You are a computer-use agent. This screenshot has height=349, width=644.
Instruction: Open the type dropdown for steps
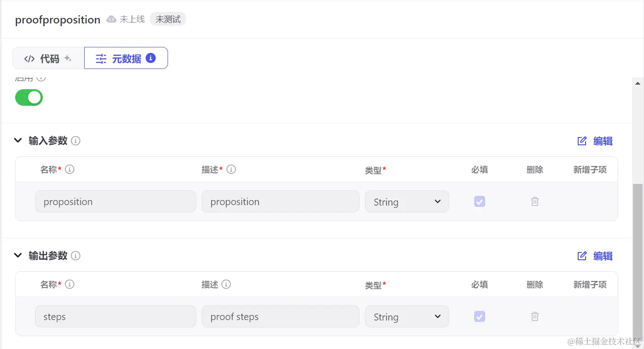407,317
